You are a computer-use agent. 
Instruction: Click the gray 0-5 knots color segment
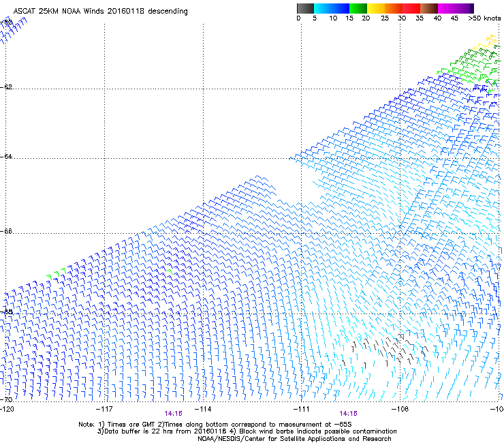(x=305, y=8)
